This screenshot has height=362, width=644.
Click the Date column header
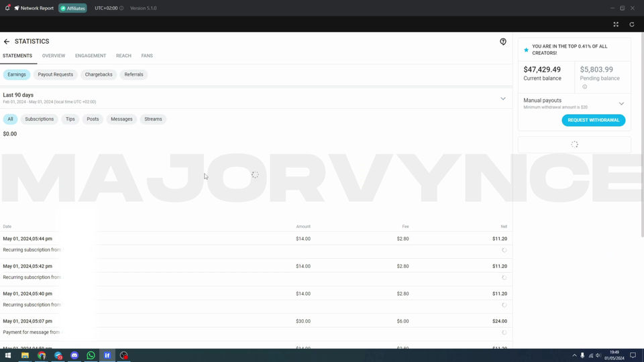[7, 227]
